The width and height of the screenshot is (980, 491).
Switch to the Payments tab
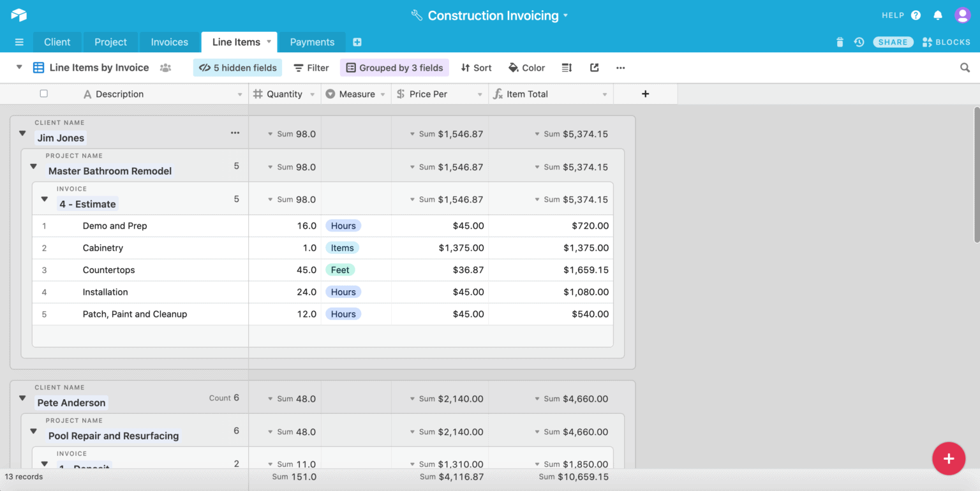312,42
